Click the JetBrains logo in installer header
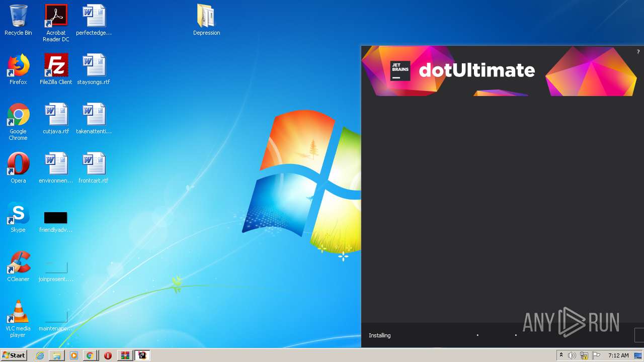Image resolution: width=644 pixels, height=362 pixels. click(x=400, y=71)
